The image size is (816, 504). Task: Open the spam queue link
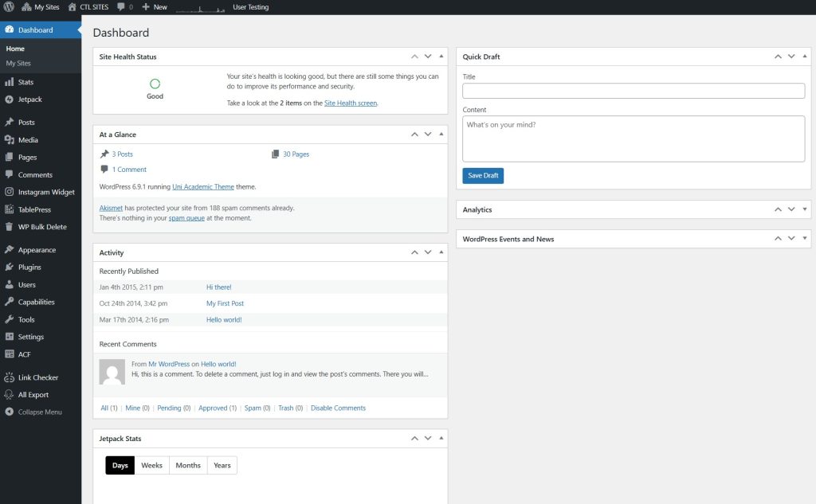point(186,218)
